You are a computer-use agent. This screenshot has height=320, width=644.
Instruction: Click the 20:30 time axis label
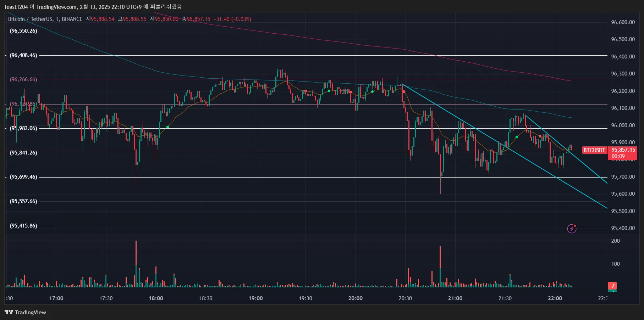coord(405,298)
